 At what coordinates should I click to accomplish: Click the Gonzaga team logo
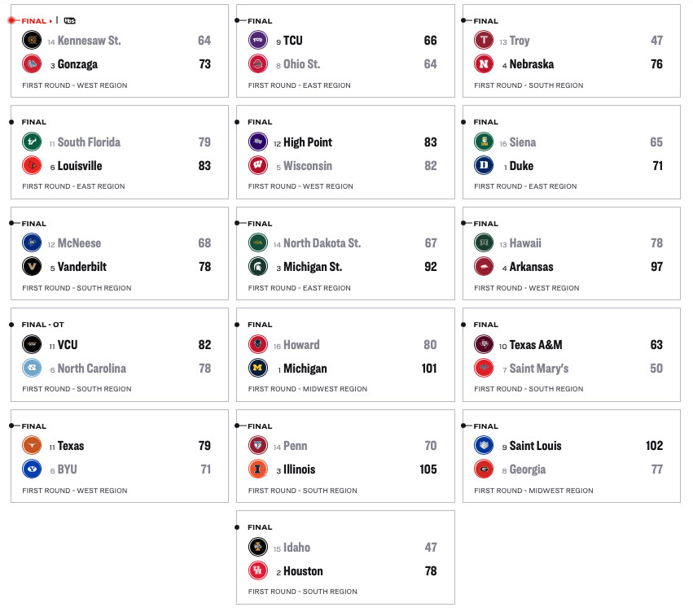33,64
